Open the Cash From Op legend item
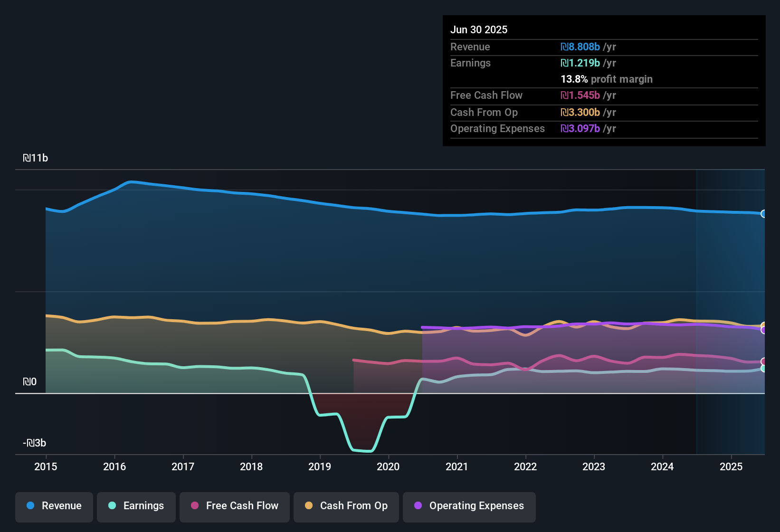Image resolution: width=780 pixels, height=532 pixels. pyautogui.click(x=346, y=506)
